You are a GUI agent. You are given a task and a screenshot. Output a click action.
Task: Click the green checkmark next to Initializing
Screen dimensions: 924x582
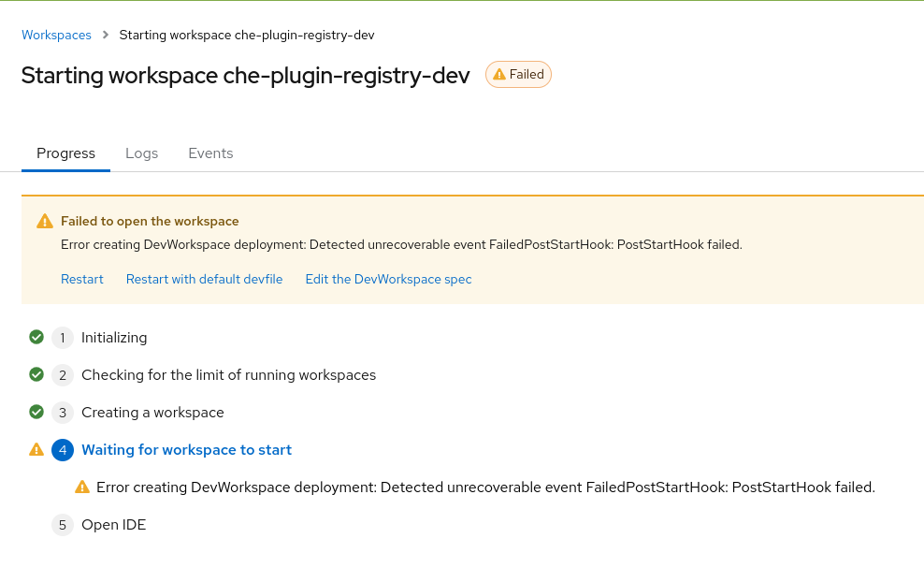[x=36, y=337]
